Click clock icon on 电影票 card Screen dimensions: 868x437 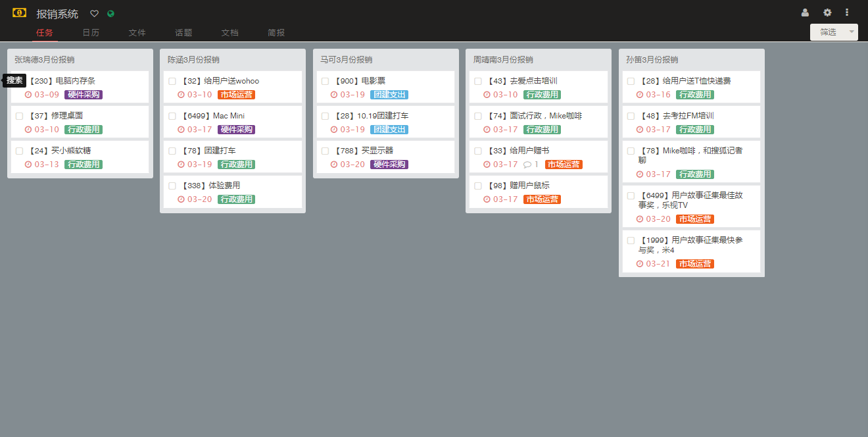click(334, 95)
